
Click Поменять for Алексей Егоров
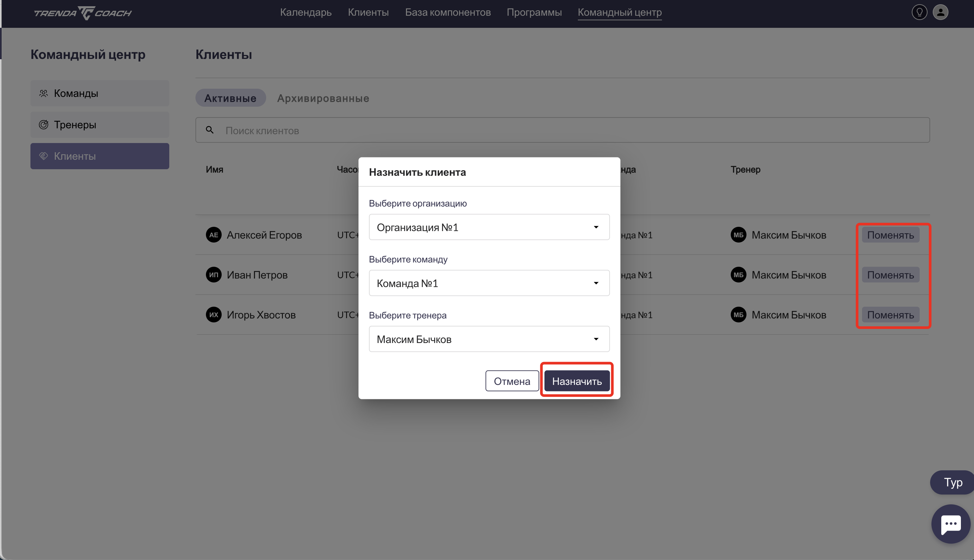890,235
